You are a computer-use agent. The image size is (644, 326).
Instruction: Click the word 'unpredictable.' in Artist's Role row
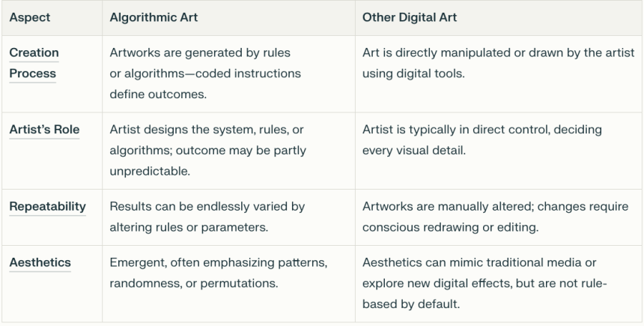click(x=150, y=171)
